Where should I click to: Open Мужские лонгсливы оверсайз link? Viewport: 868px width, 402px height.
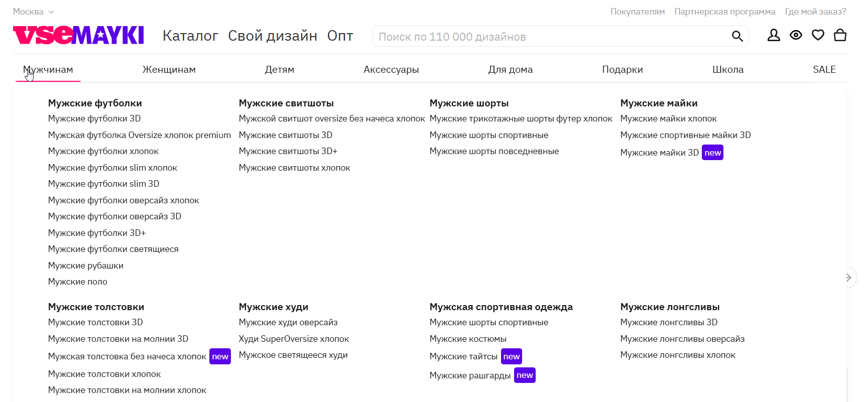682,339
